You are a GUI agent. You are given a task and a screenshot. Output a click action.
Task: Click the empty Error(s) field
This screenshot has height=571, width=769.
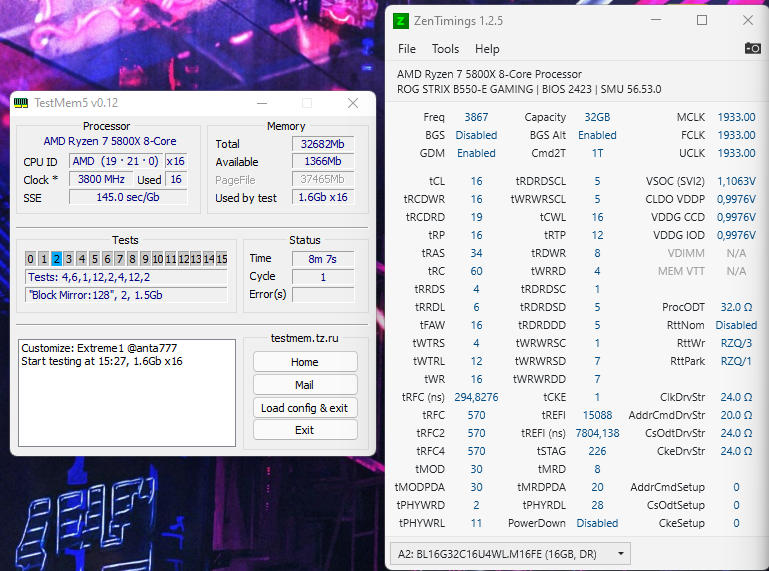coord(323,295)
